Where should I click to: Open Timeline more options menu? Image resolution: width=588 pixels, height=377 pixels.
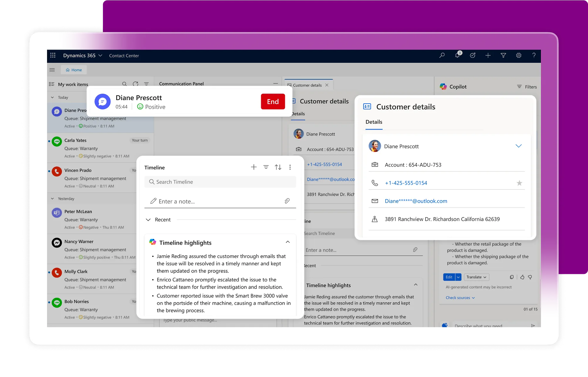click(290, 167)
